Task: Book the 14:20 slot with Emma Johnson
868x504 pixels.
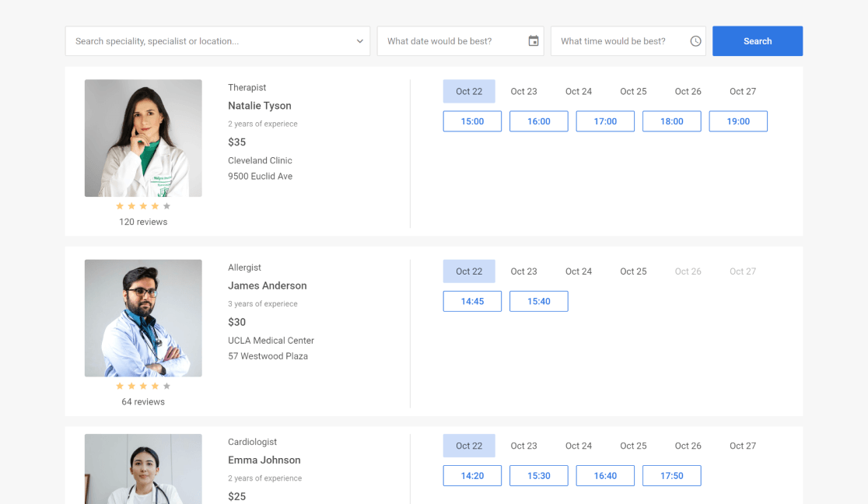Action: (472, 476)
